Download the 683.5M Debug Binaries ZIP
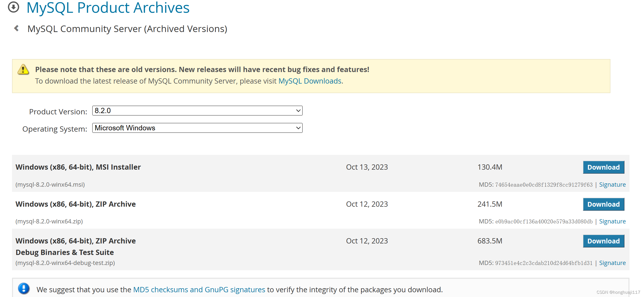The width and height of the screenshot is (644, 297). point(603,241)
